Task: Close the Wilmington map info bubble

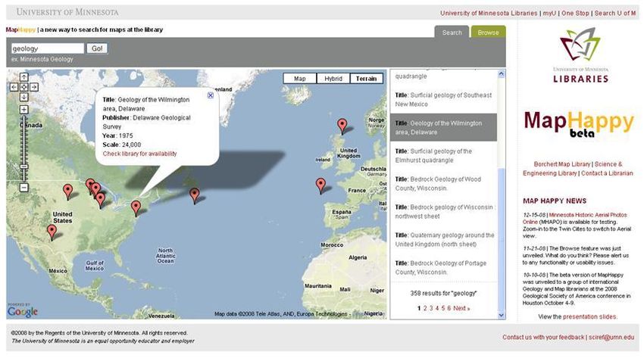Action: pos(210,95)
